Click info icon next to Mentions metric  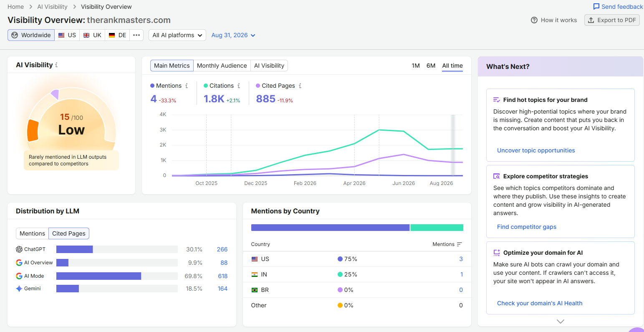point(187,86)
